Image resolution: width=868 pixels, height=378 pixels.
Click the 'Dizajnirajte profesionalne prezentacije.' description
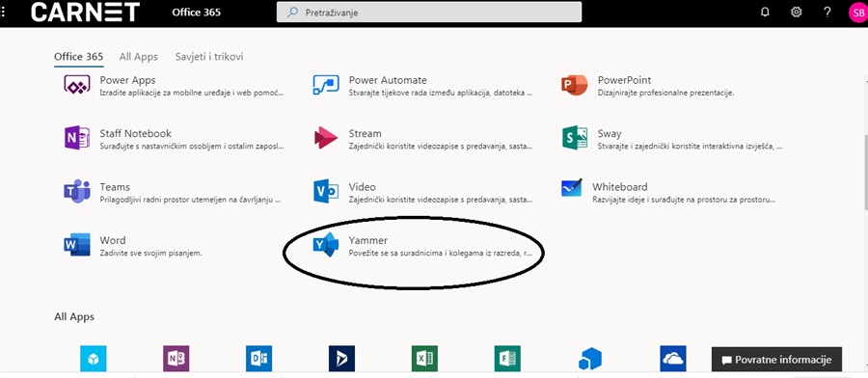[x=665, y=93]
